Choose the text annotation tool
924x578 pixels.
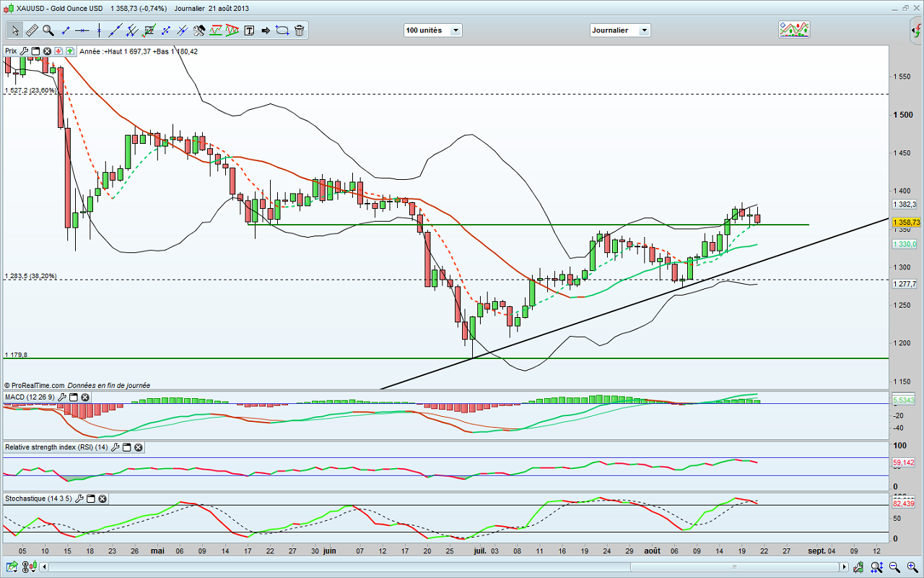pyautogui.click(x=249, y=30)
